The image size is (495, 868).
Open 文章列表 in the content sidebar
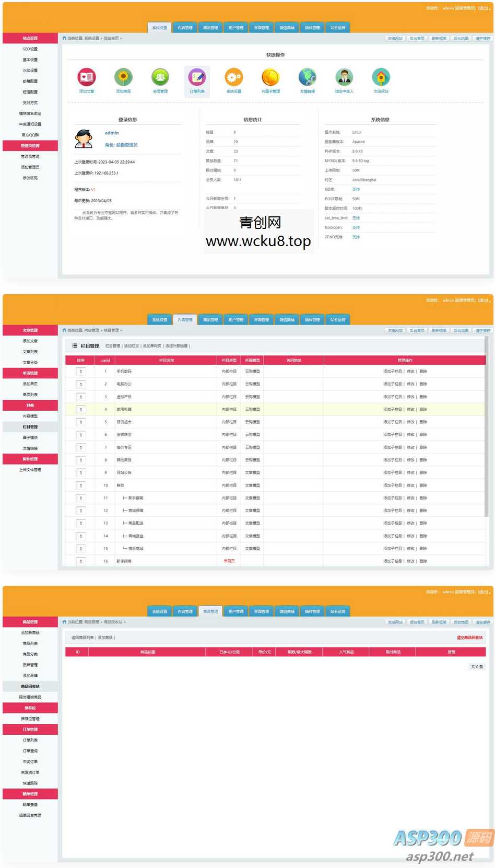(30, 352)
